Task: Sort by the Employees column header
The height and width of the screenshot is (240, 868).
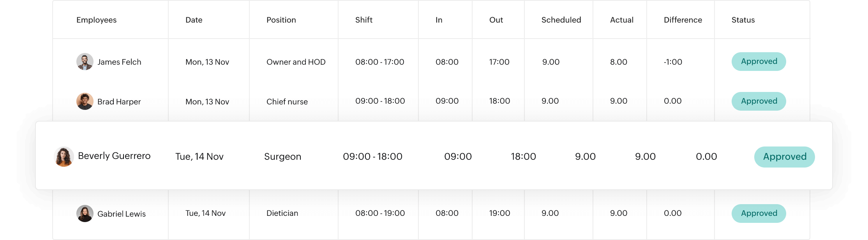Action: coord(96,20)
